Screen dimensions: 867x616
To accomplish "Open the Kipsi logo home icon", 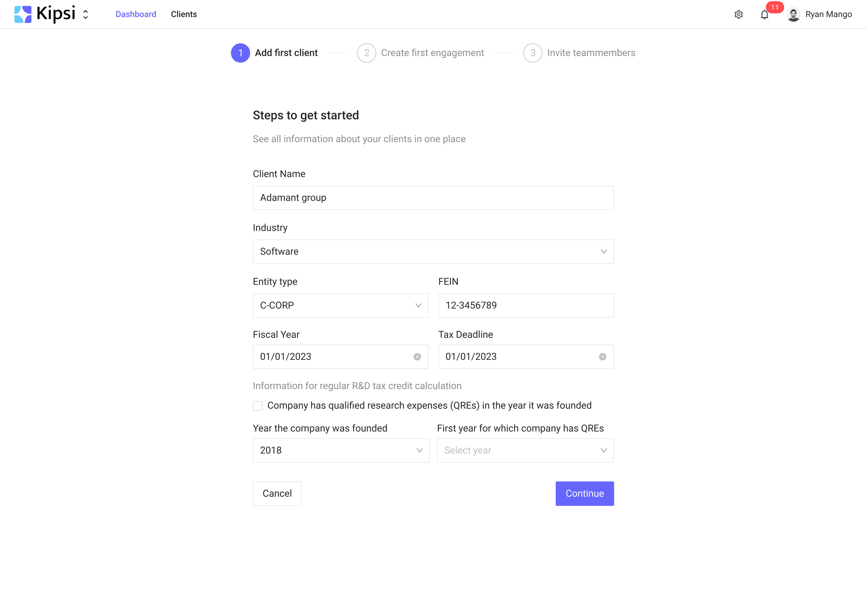I will point(23,14).
